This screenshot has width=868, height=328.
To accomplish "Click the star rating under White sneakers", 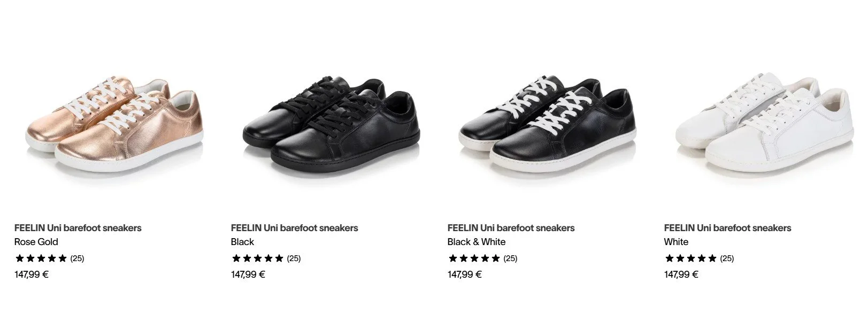I will (691, 258).
